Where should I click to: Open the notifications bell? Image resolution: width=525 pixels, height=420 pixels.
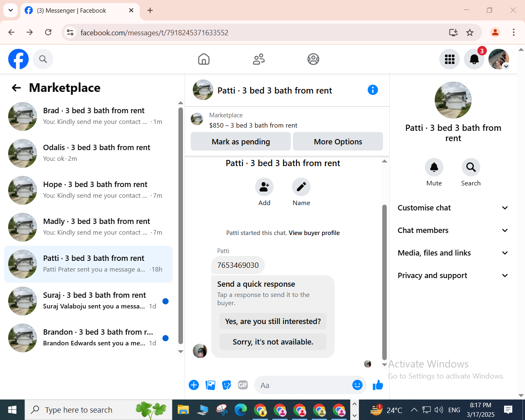(x=474, y=59)
